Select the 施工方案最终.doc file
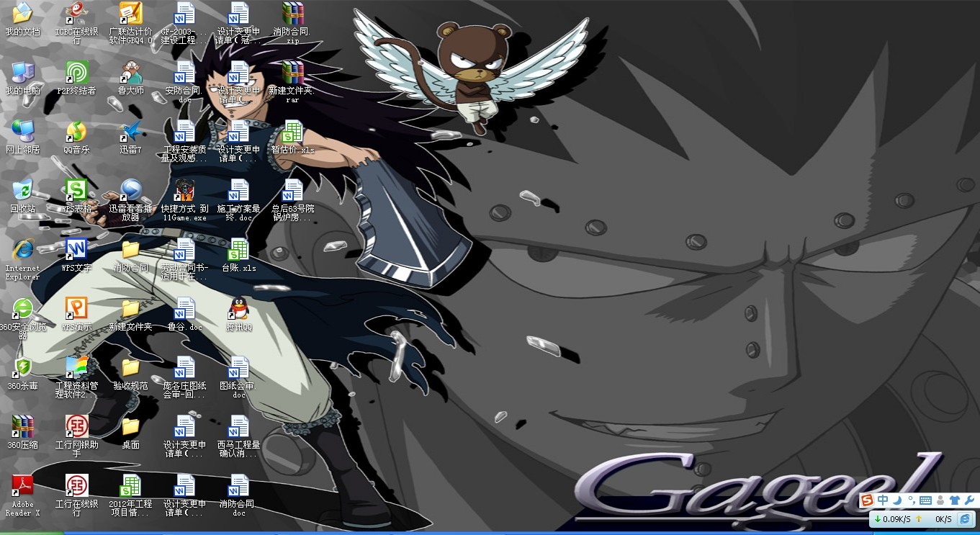The width and height of the screenshot is (980, 535). (x=238, y=201)
